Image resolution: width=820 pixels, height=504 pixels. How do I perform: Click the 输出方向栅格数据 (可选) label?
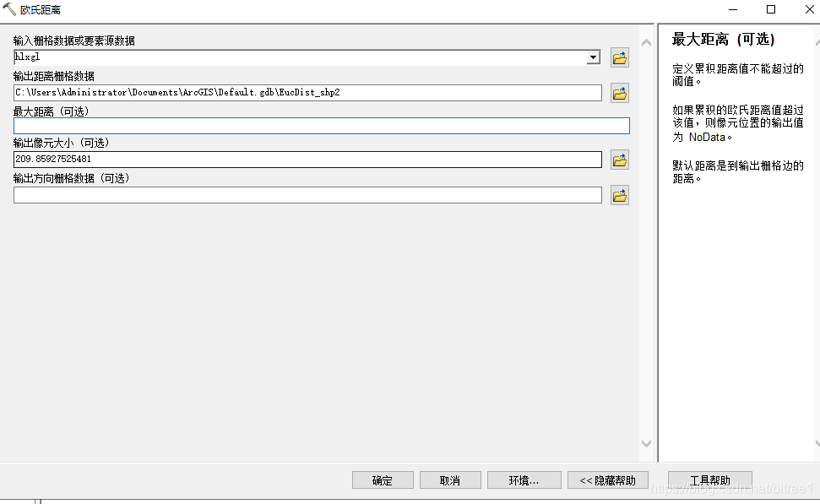coord(72,178)
